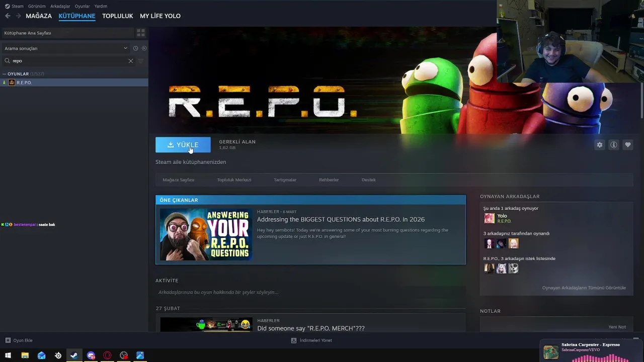
Task: Open the Answering Your R.E.P.O. Questions thumbnail
Action: point(206,234)
